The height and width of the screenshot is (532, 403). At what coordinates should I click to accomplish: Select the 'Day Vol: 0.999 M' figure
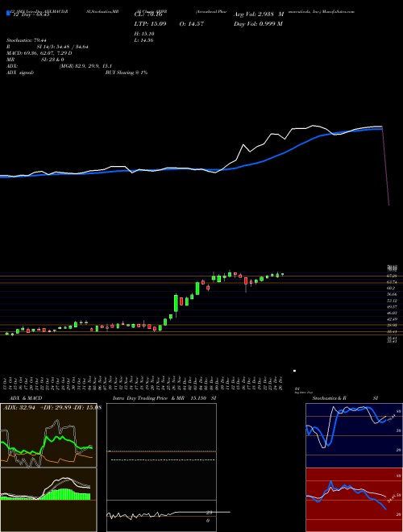pos(258,24)
